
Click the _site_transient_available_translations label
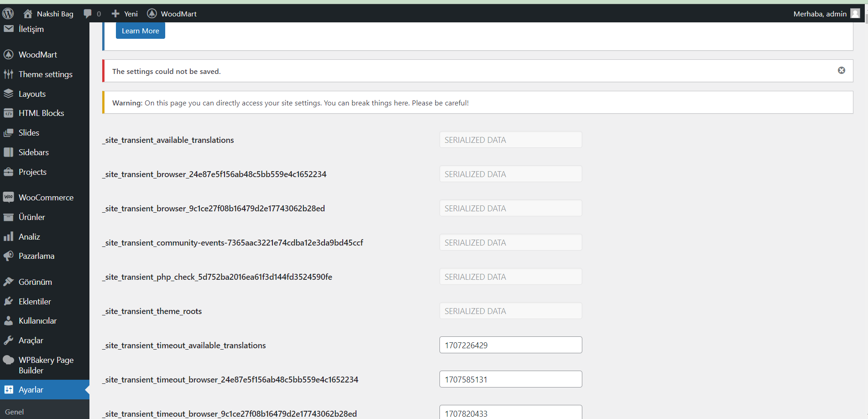pyautogui.click(x=168, y=140)
